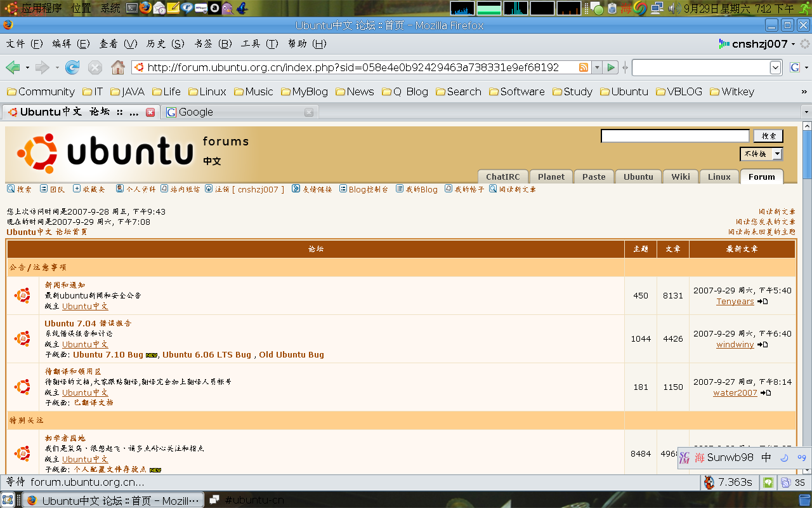This screenshot has height=508, width=812.
Task: Close the Ubuntu中文 论坛 tab
Action: coord(150,112)
